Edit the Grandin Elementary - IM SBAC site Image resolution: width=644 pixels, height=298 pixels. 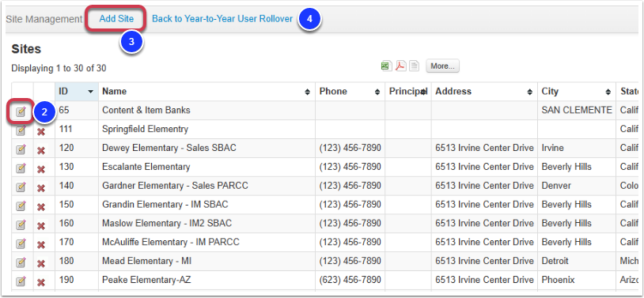(x=21, y=206)
